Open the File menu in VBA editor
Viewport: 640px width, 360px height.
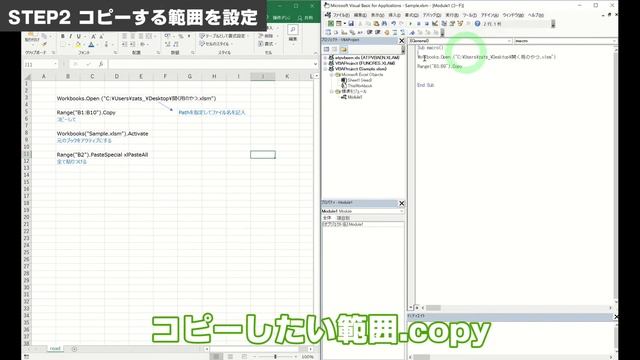click(x=341, y=15)
